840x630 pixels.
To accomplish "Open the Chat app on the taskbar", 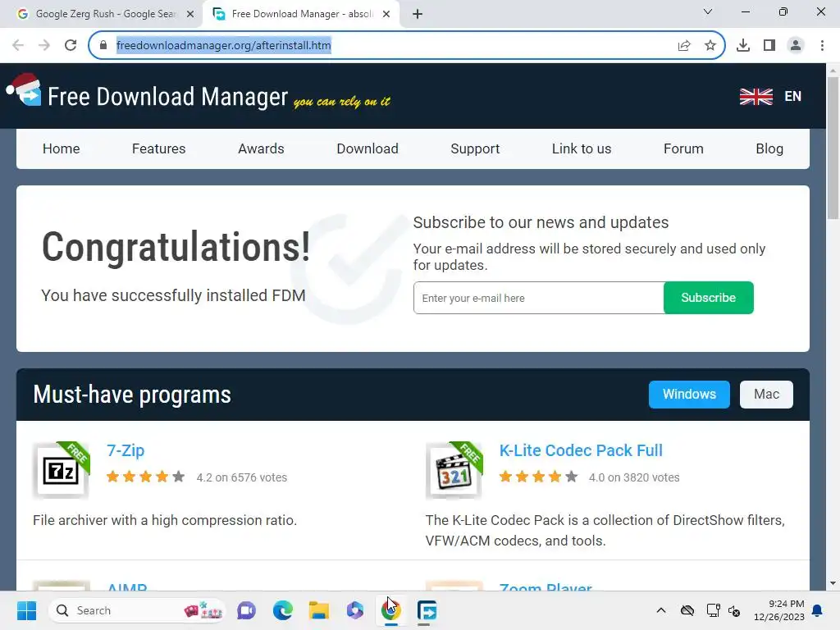I will pos(246,610).
